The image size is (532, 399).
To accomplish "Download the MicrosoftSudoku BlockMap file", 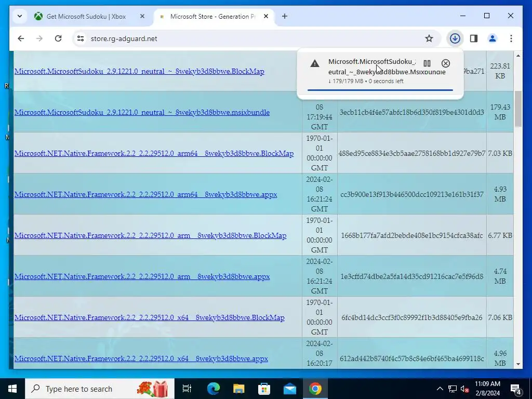I will pyautogui.click(x=139, y=71).
